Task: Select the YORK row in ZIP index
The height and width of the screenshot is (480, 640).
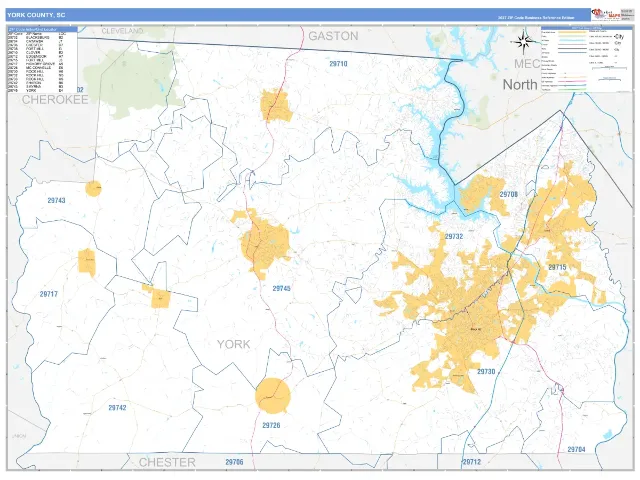Action: (x=36, y=91)
